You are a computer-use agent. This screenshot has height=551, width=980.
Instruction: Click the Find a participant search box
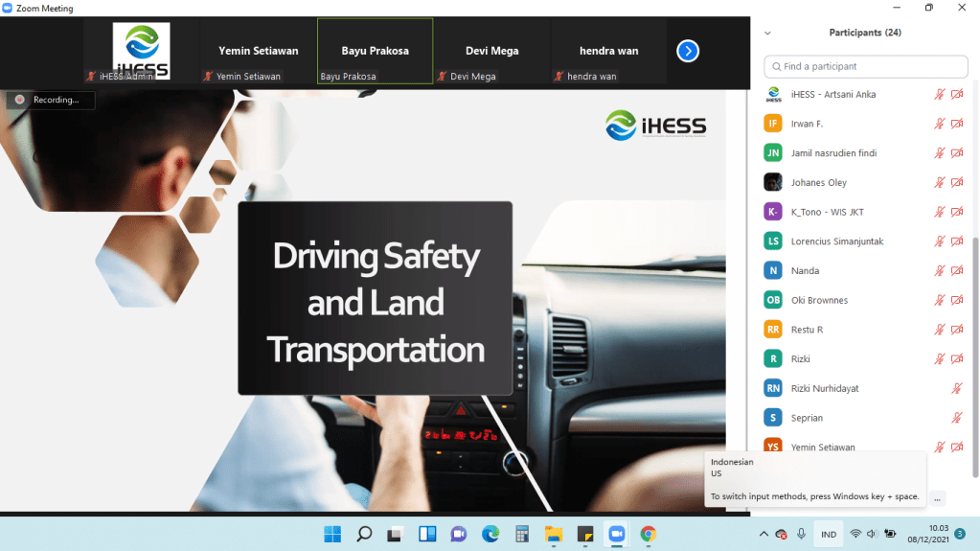(866, 66)
